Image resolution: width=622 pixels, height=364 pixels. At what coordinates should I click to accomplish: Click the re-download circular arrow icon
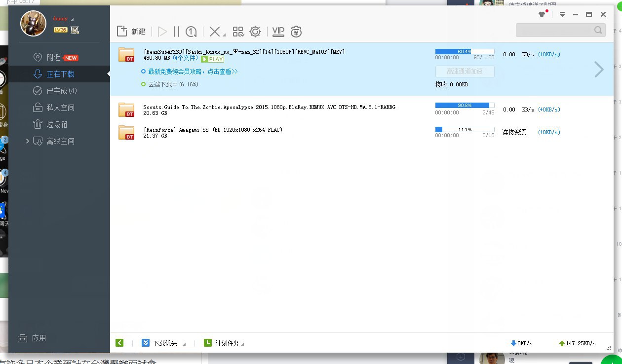pos(191,32)
